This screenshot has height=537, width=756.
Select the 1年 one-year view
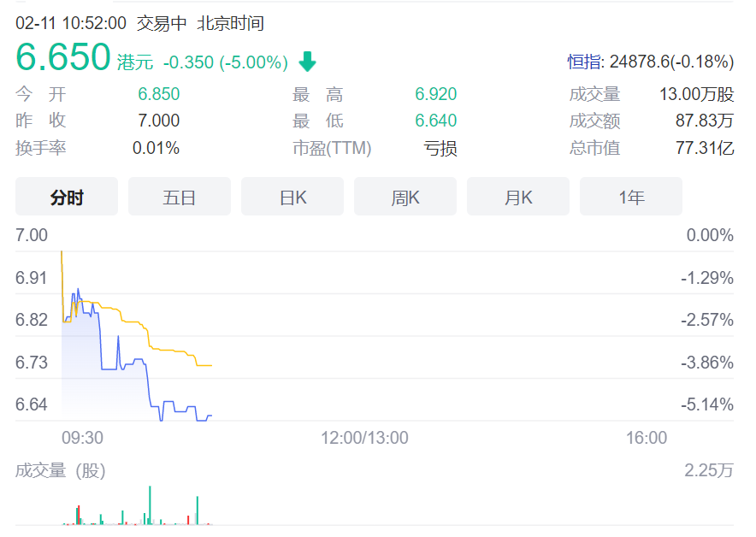coord(631,197)
